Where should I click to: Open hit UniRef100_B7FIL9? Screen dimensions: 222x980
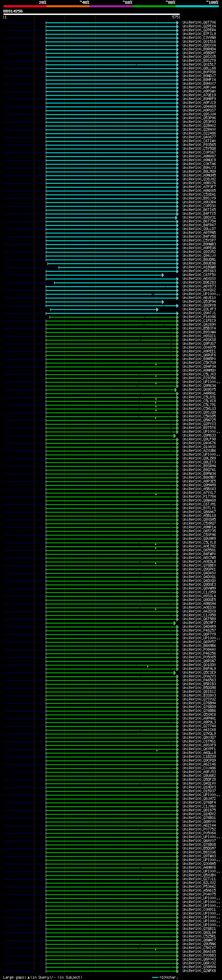point(199,34)
